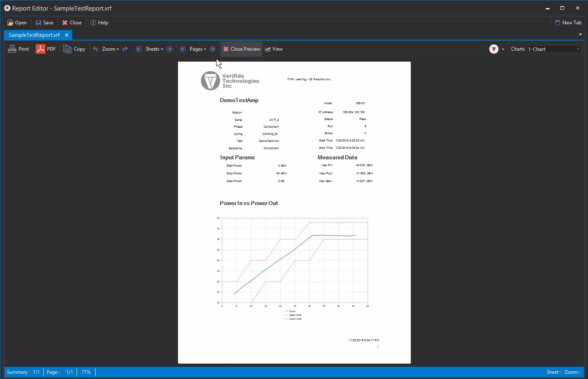Toggle the 71% zoom indicator
Viewport: 588px width, 379px height.
pos(86,372)
